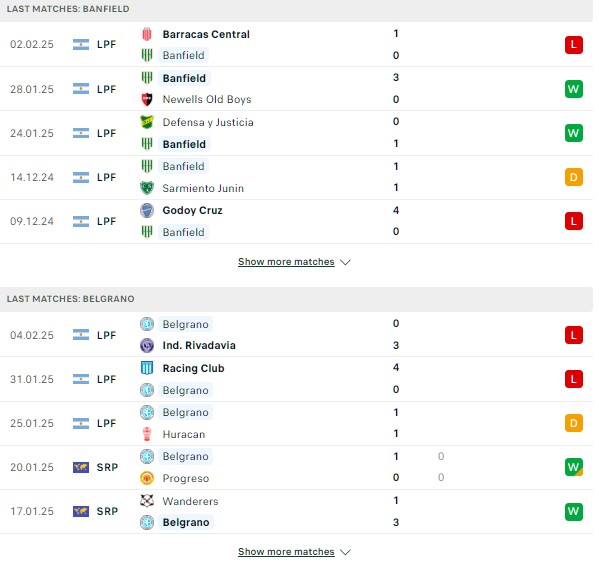This screenshot has width=599, height=572.
Task: Click the Newells Old Boys crest icon
Action: click(147, 99)
